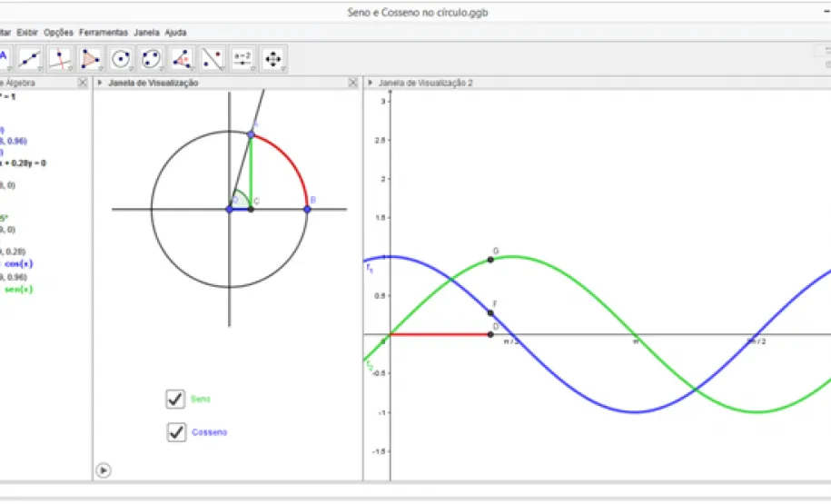Select the Reflect about line tool
Screen dimensions: 831x504
pos(213,59)
